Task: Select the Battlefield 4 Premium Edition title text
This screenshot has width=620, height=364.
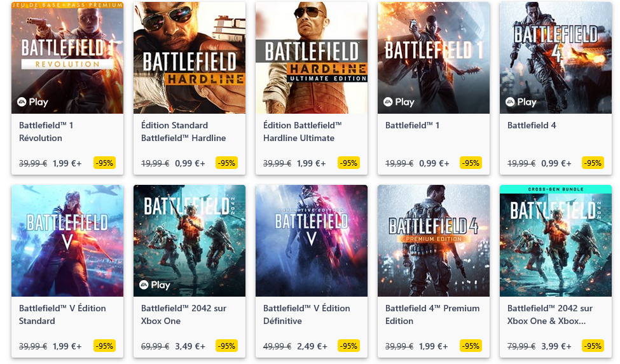Action: (x=432, y=314)
